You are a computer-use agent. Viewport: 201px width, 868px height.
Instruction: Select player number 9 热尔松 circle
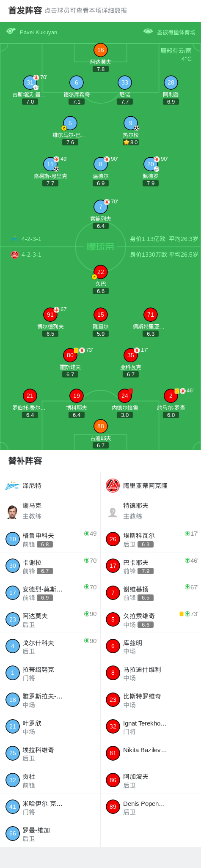130,123
